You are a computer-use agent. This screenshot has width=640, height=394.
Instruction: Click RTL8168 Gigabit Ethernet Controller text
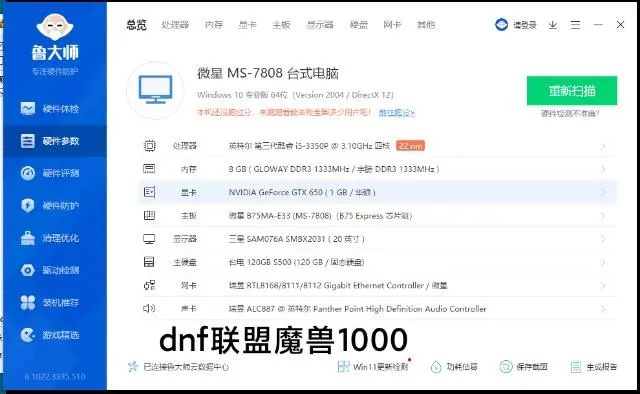[x=338, y=285]
